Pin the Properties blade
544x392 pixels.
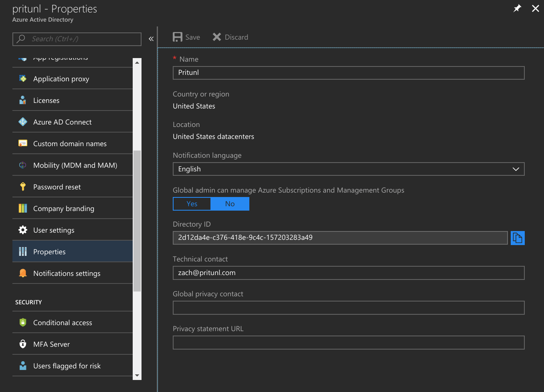point(517,8)
